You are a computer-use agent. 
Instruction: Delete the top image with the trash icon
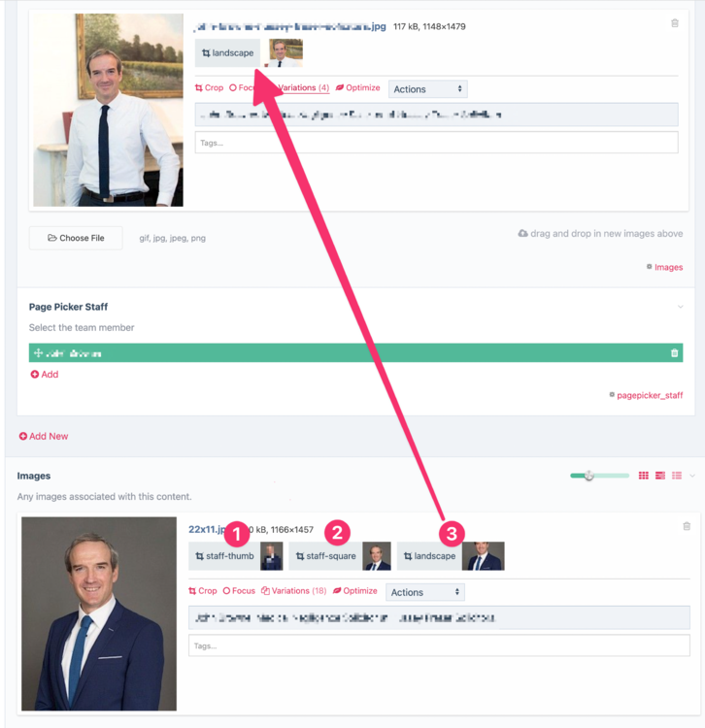click(x=675, y=23)
